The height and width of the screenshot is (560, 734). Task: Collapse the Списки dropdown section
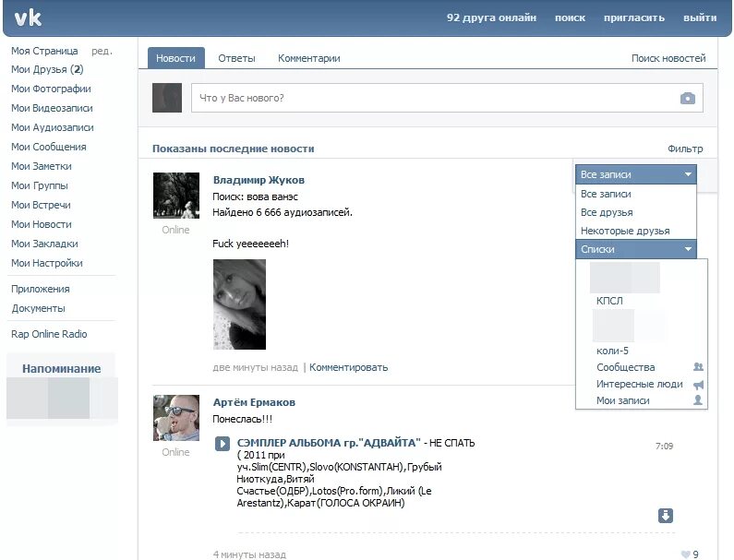(636, 249)
